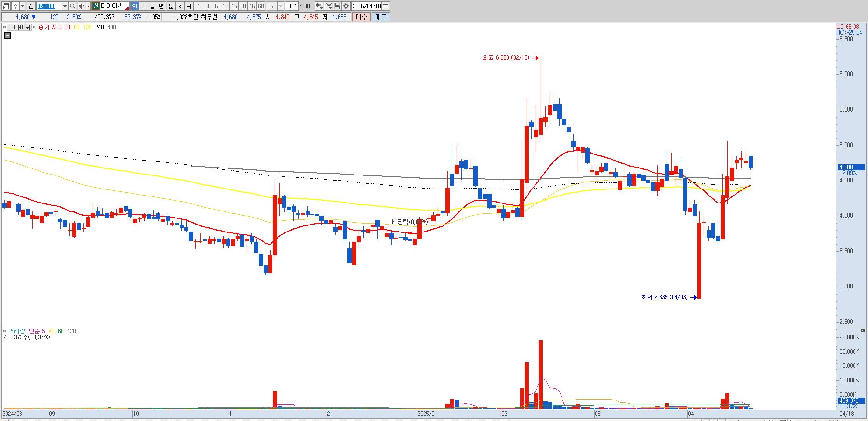
Task: Save the chart with the floppy disk icon
Action: pos(337,6)
